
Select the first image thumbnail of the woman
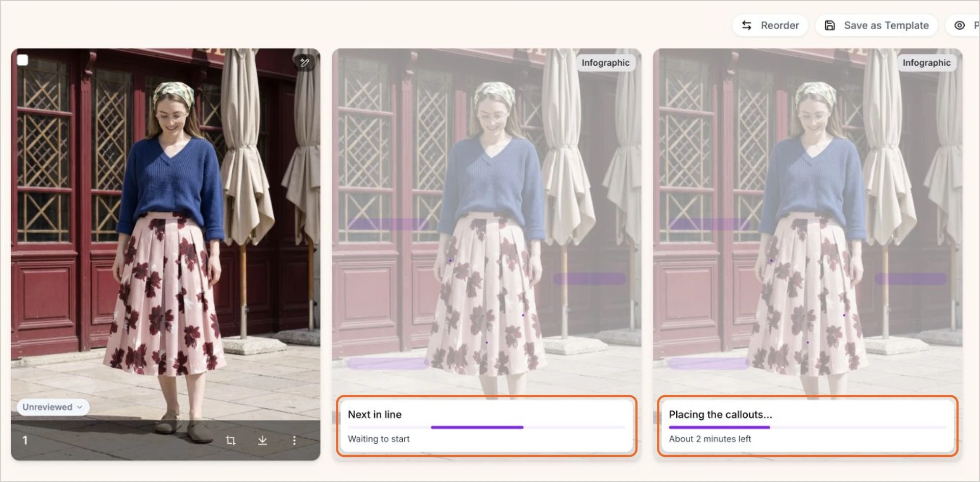click(x=166, y=255)
